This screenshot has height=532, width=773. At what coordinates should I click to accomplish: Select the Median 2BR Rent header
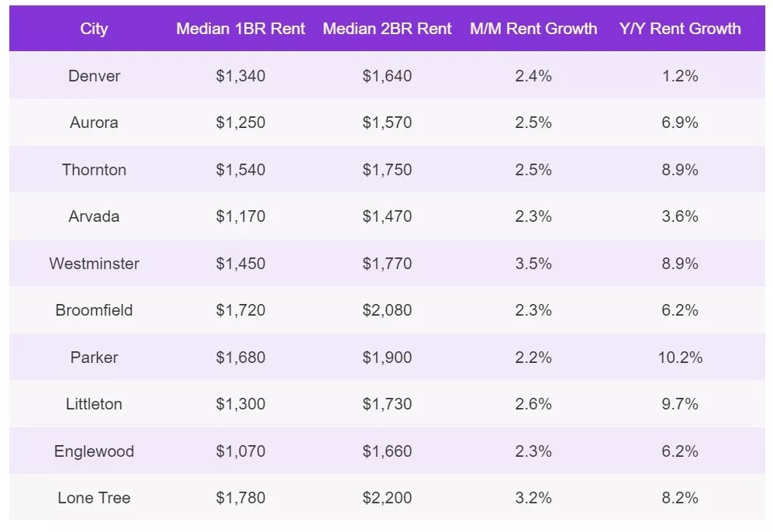point(387,29)
